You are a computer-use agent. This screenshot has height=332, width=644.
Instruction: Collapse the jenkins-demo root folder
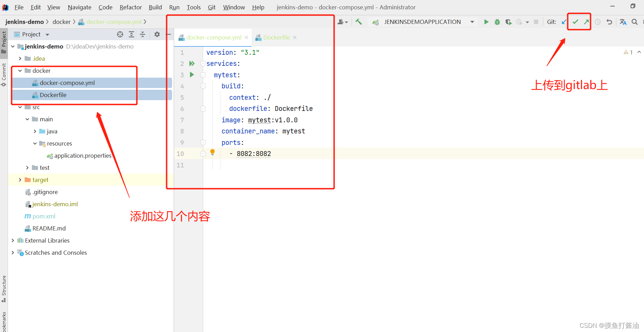13,46
